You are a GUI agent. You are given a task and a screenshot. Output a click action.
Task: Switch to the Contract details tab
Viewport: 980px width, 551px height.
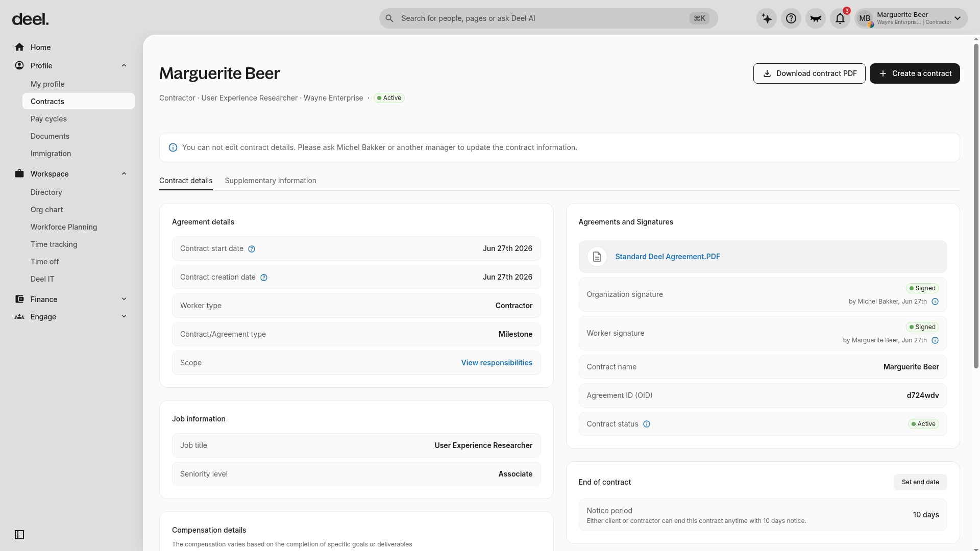coord(186,181)
